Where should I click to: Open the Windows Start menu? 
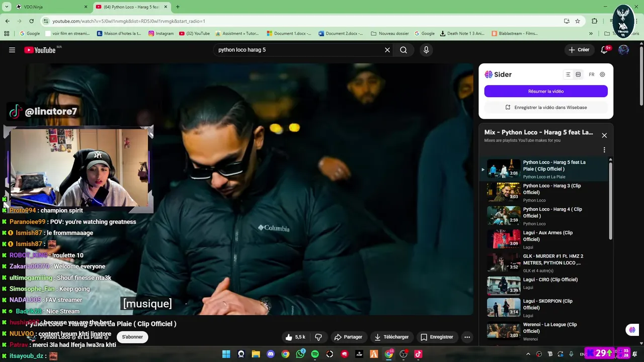[226, 354]
